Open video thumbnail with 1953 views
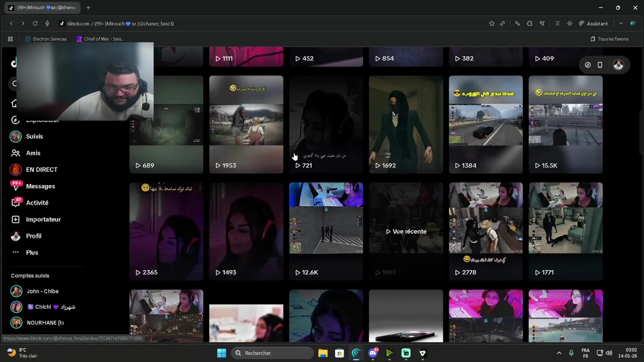This screenshot has height=362, width=644. click(246, 124)
